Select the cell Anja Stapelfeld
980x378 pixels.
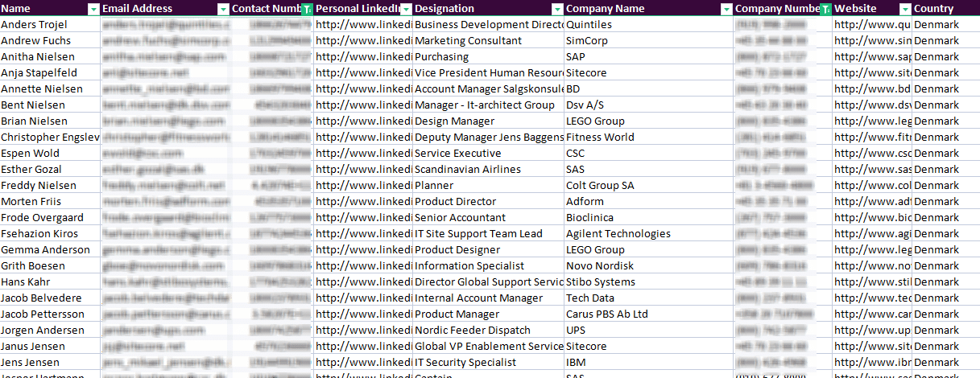point(51,73)
